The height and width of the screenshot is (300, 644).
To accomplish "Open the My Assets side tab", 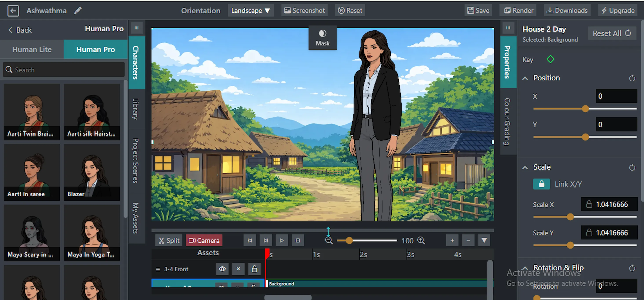I will pyautogui.click(x=136, y=218).
